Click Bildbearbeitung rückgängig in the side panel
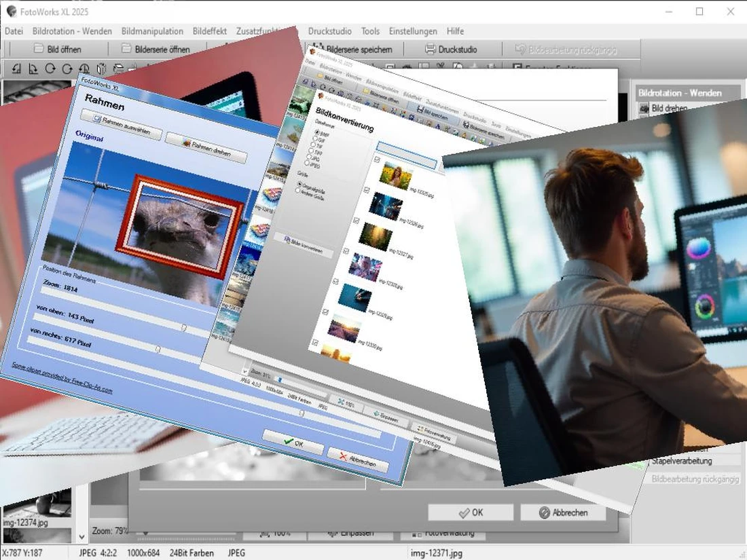 (695, 479)
